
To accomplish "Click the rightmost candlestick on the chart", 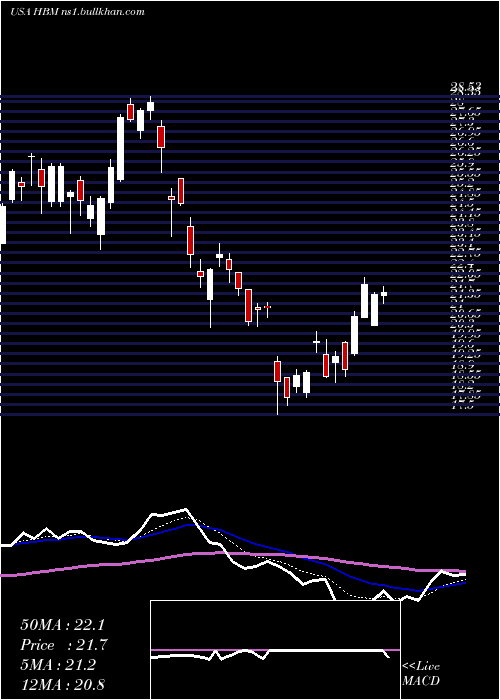I will click(x=383, y=294).
